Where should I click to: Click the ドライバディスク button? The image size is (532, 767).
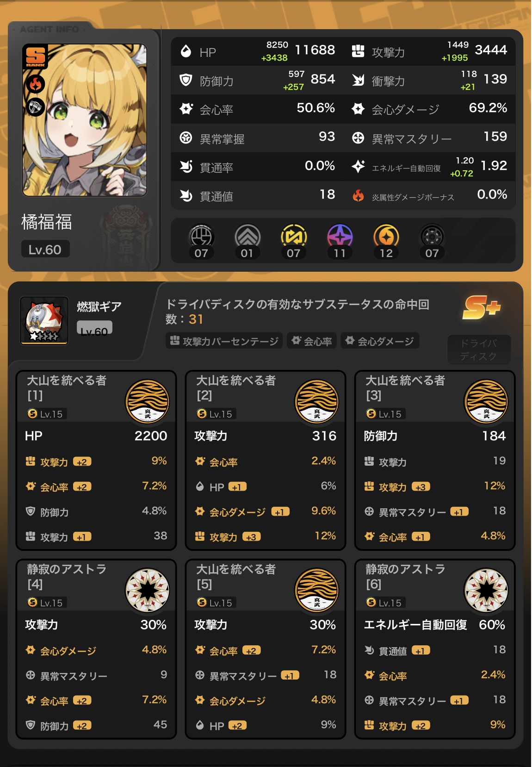click(479, 349)
